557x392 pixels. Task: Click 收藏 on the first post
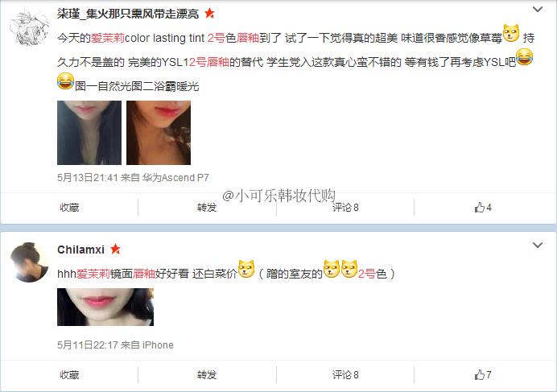[x=69, y=207]
